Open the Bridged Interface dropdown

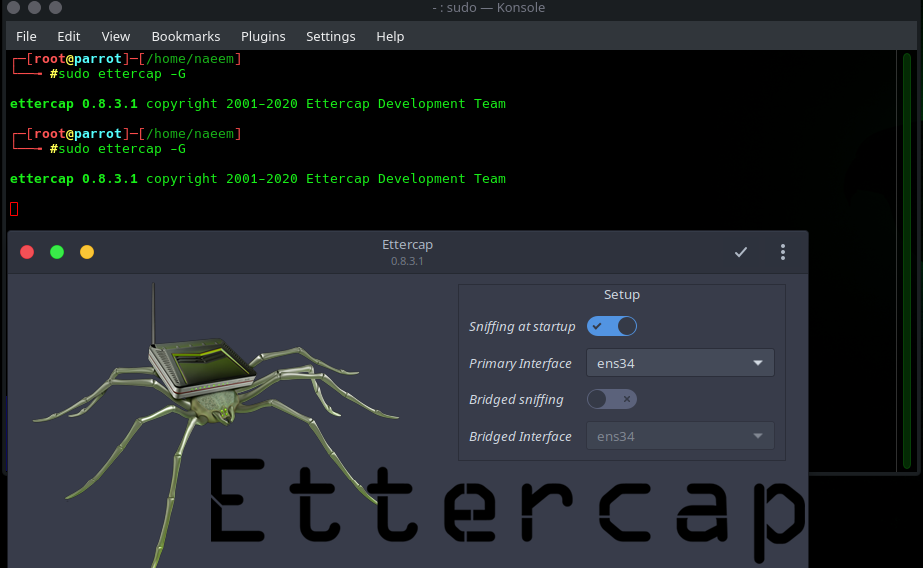680,436
